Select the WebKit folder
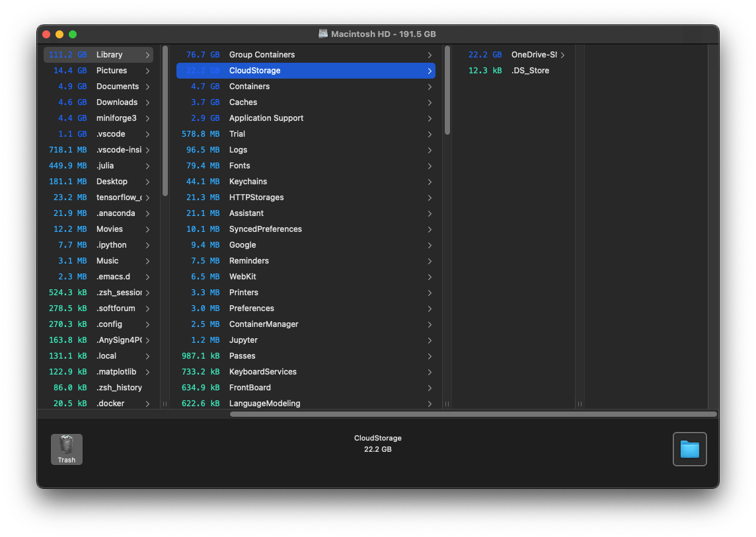 [306, 277]
